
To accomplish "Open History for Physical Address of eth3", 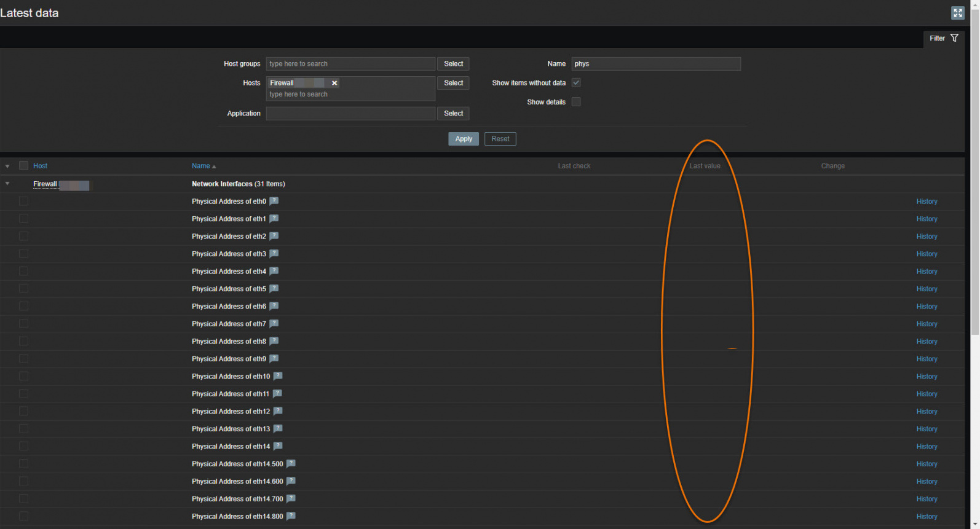I will coord(927,254).
